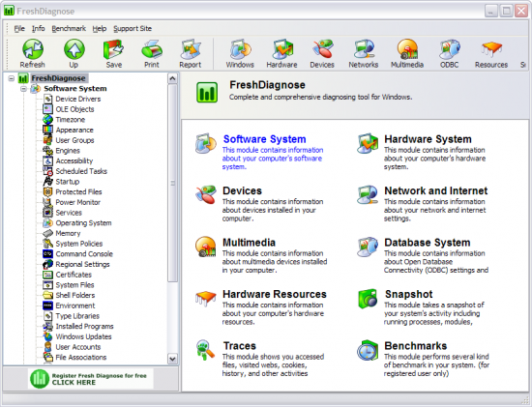Select Operating System in the tree

(83, 223)
